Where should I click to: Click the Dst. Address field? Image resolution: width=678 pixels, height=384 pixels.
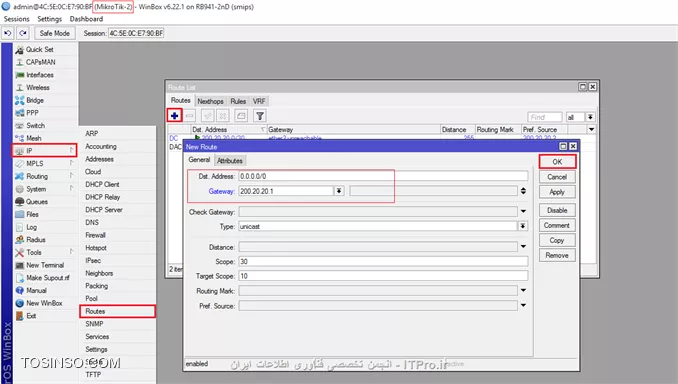point(383,176)
